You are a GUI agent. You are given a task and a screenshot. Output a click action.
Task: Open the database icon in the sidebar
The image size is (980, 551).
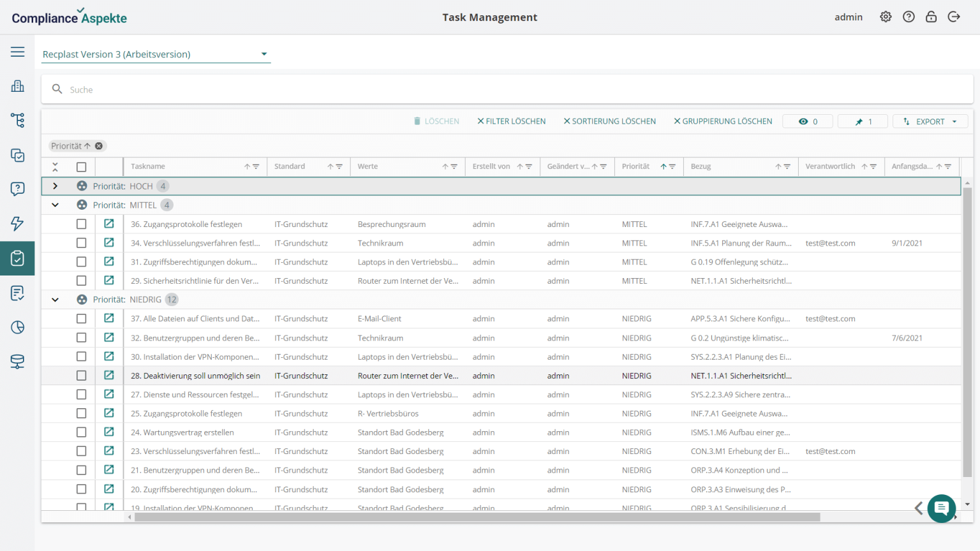[17, 362]
